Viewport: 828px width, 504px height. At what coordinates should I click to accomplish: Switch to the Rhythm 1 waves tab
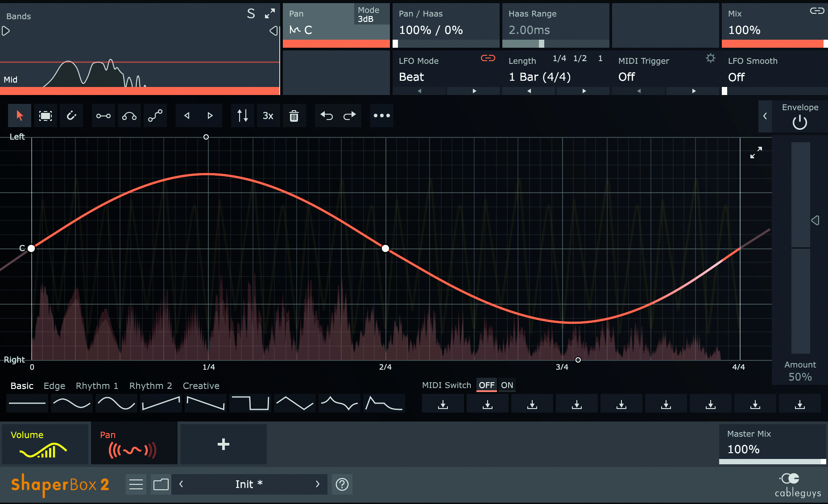click(x=97, y=386)
